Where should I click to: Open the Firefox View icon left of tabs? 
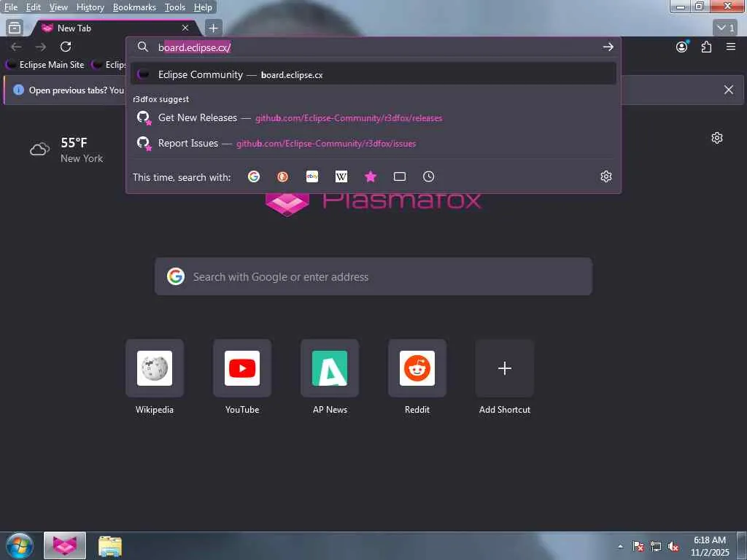pos(15,28)
